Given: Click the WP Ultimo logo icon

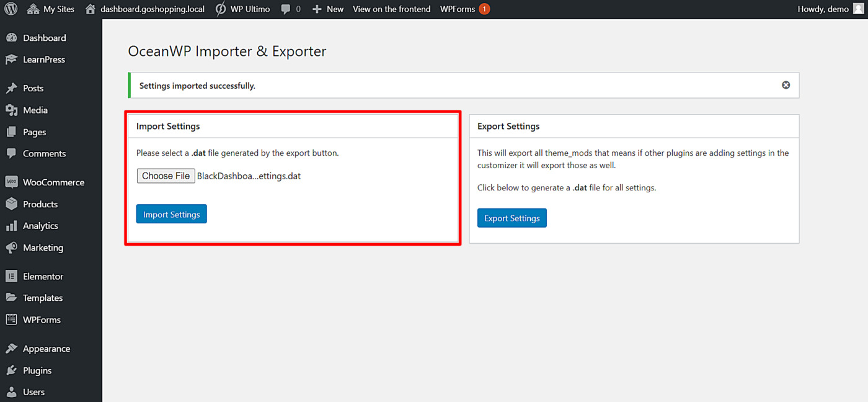Looking at the screenshot, I should [x=221, y=9].
